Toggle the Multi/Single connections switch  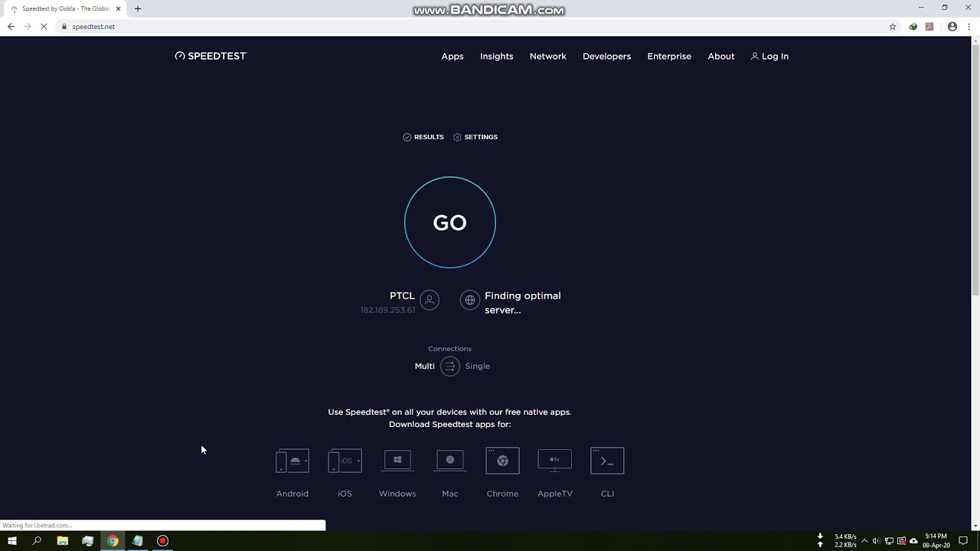point(450,367)
